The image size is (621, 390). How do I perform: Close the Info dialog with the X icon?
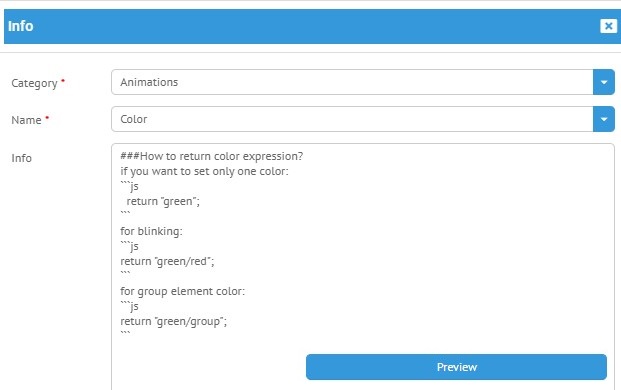click(608, 26)
